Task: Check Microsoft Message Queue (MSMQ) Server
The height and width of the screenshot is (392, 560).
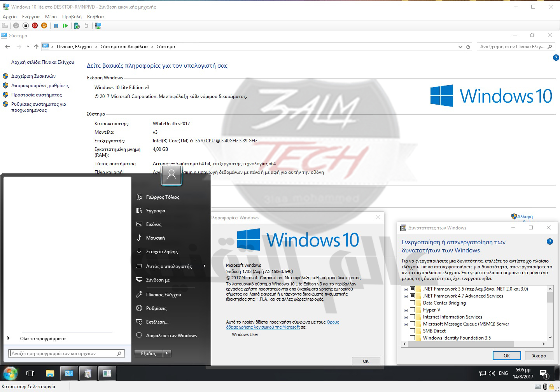Action: pyautogui.click(x=413, y=324)
